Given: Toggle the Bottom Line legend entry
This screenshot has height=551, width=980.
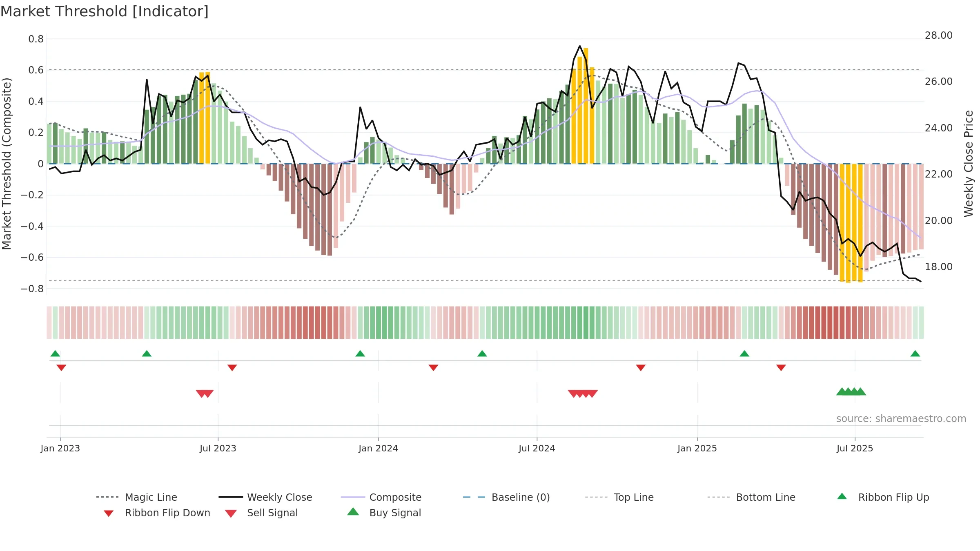Looking at the screenshot, I should [751, 497].
